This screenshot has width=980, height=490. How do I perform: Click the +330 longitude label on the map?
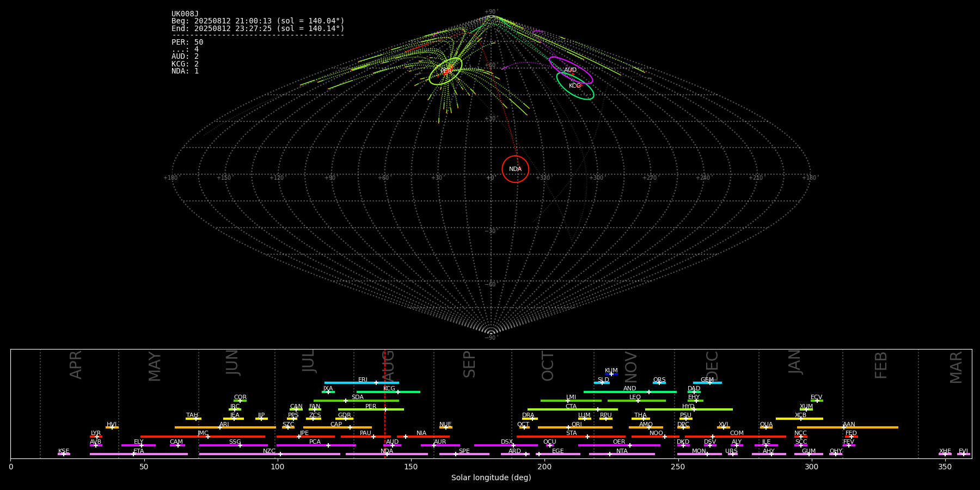click(x=543, y=178)
